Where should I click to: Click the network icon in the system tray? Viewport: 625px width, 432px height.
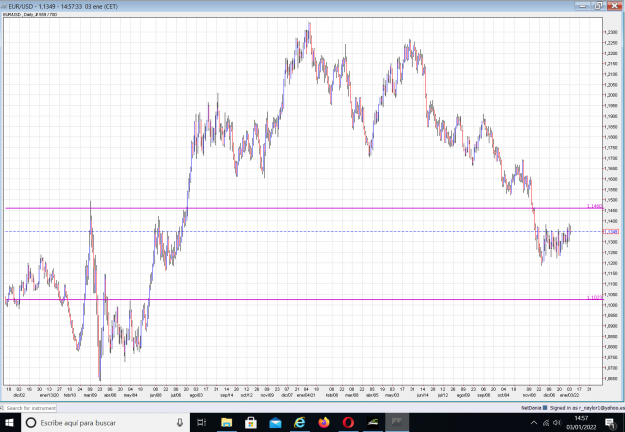click(546, 423)
